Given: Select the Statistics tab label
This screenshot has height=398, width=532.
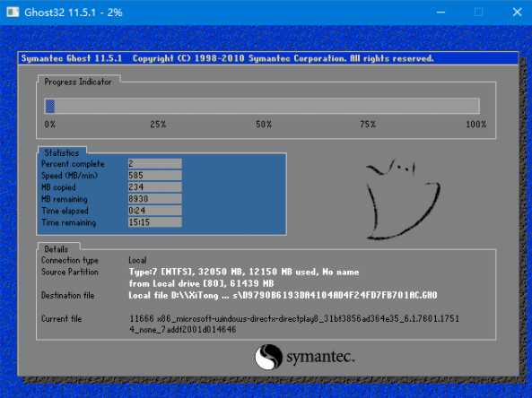Looking at the screenshot, I should 62,152.
